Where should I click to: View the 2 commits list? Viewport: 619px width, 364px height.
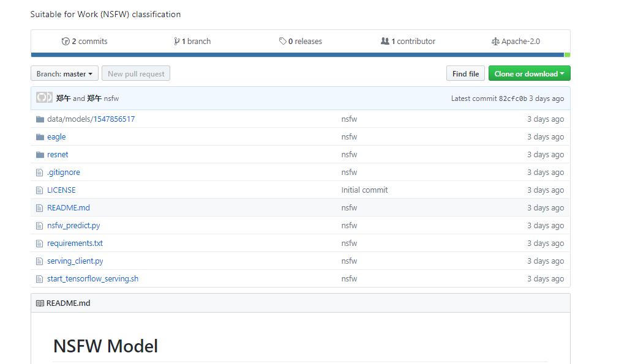[x=84, y=42]
